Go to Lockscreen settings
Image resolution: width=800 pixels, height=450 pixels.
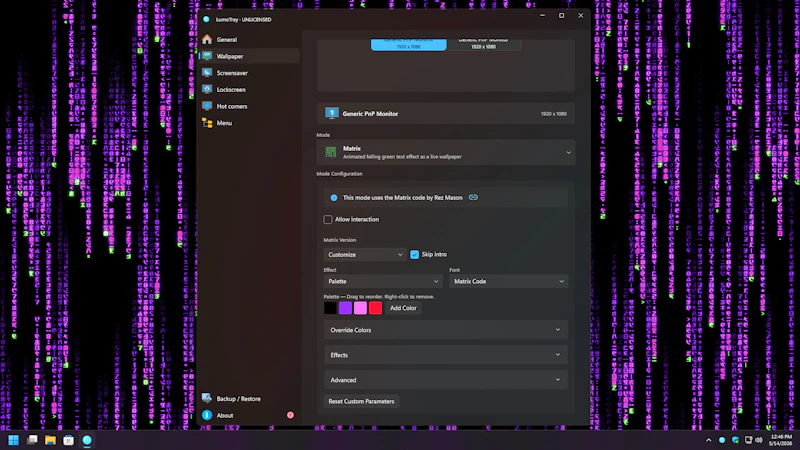click(x=249, y=89)
